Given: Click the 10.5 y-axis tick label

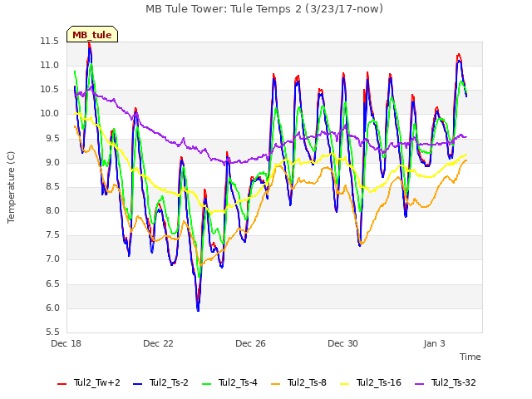Looking at the screenshot, I should click(x=50, y=90).
